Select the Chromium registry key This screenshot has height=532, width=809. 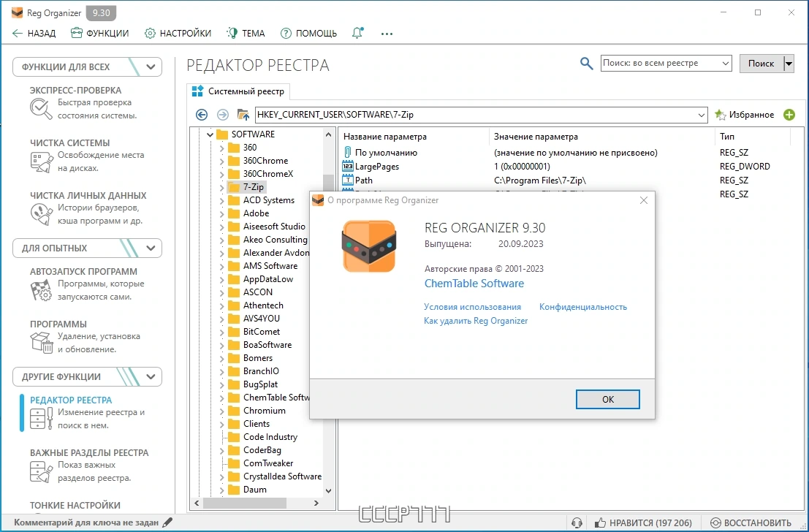point(264,411)
